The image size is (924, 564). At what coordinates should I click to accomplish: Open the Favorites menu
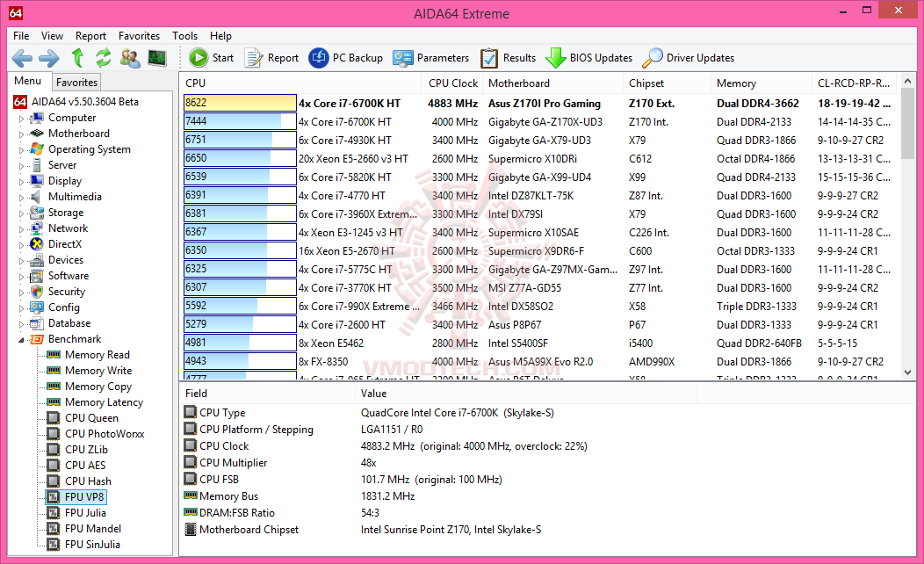pyautogui.click(x=139, y=36)
